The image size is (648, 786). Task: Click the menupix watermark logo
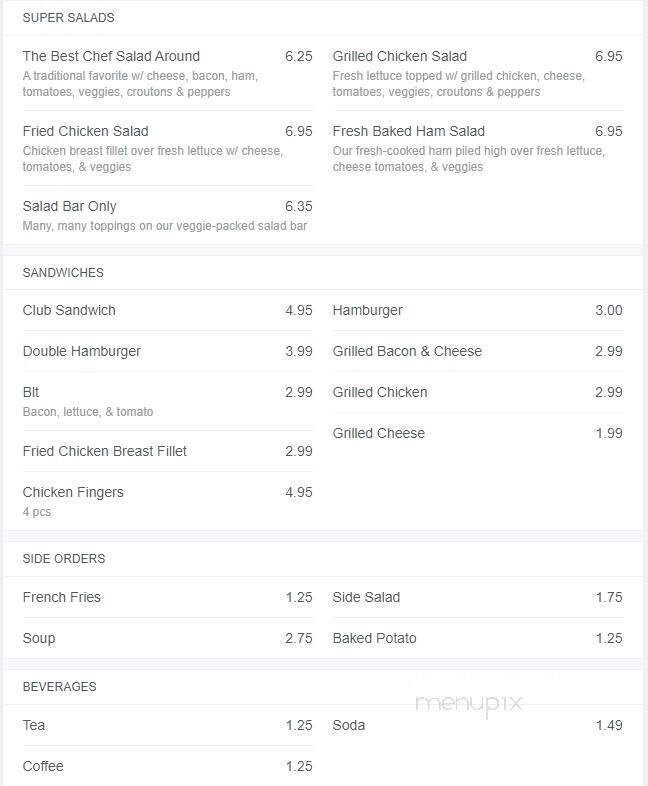[x=469, y=704]
